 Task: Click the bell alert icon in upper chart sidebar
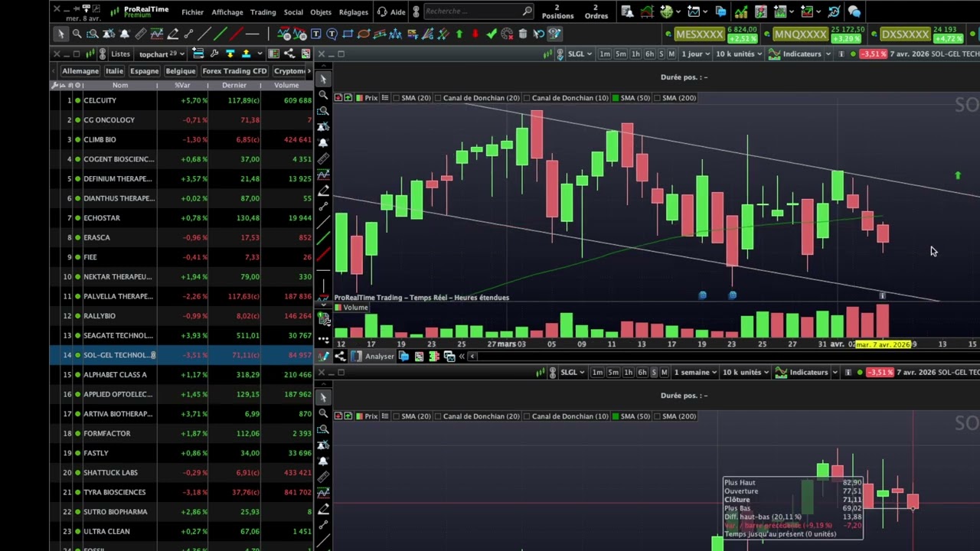click(323, 143)
